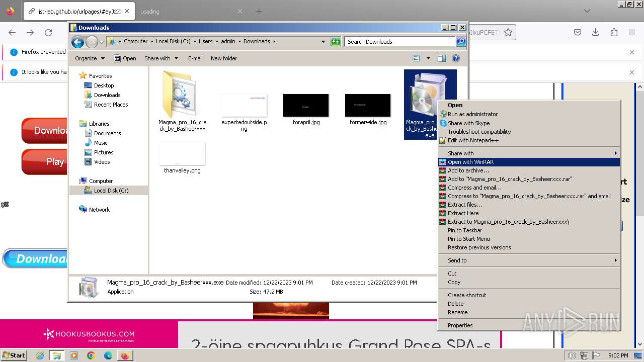The image size is (644, 362).
Task: Open the Share with toolbar dropdown
Action: tap(162, 58)
